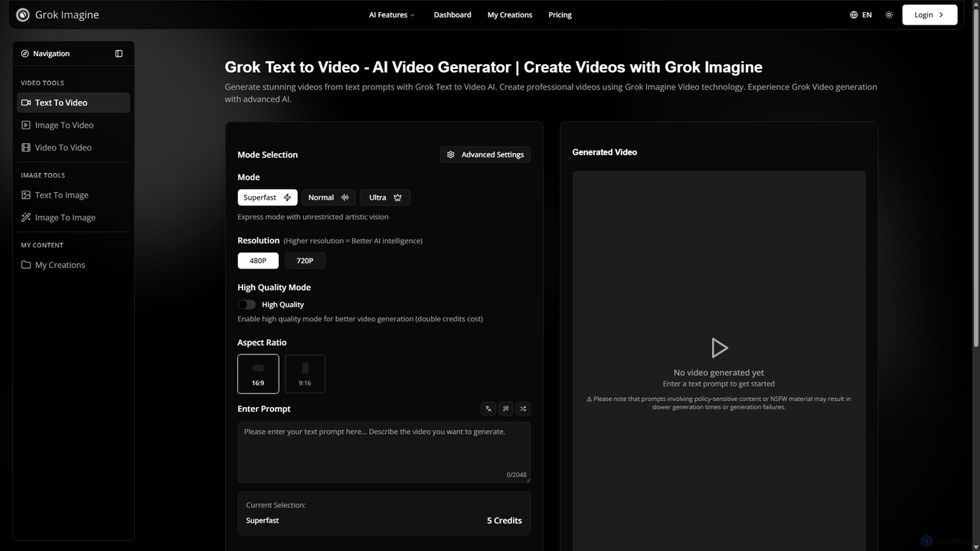Click the "VIDEO TOOLS" section header
The image size is (980, 551).
coord(42,83)
